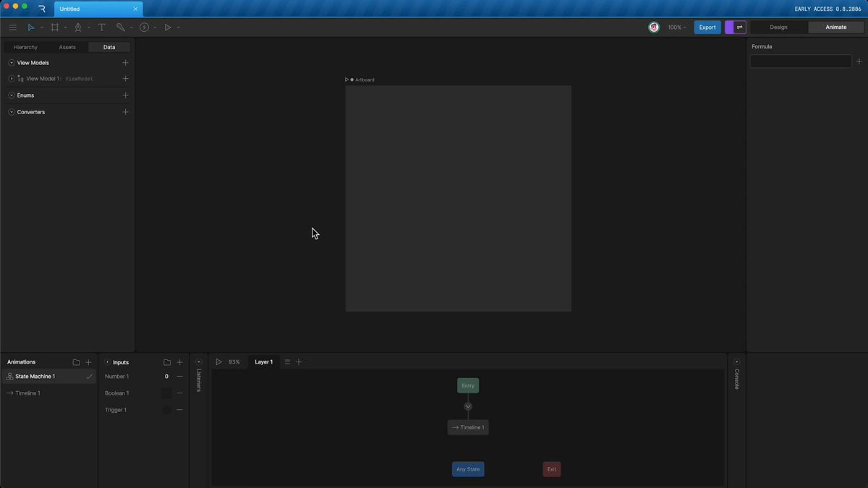This screenshot has height=488, width=868.
Task: Select the Animate mode tab
Action: point(835,27)
